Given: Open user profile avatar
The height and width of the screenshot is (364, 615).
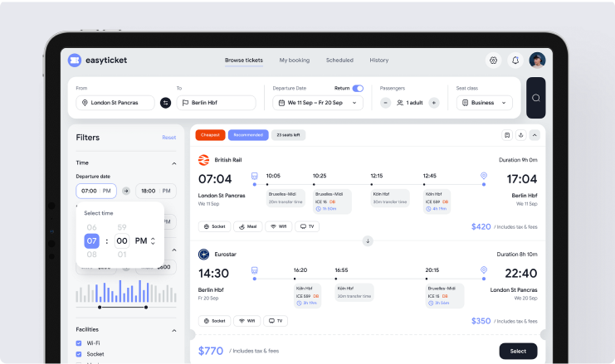Looking at the screenshot, I should click(537, 61).
